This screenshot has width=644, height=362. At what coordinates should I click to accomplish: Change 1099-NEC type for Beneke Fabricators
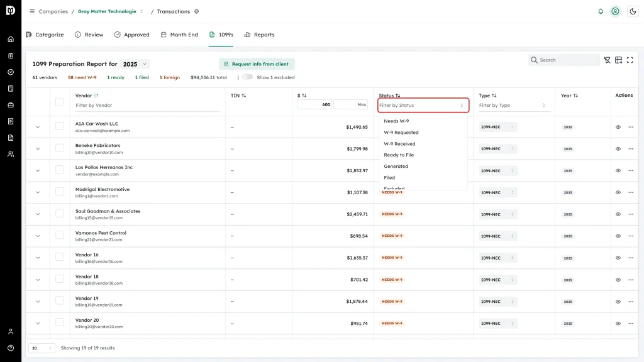(x=497, y=149)
